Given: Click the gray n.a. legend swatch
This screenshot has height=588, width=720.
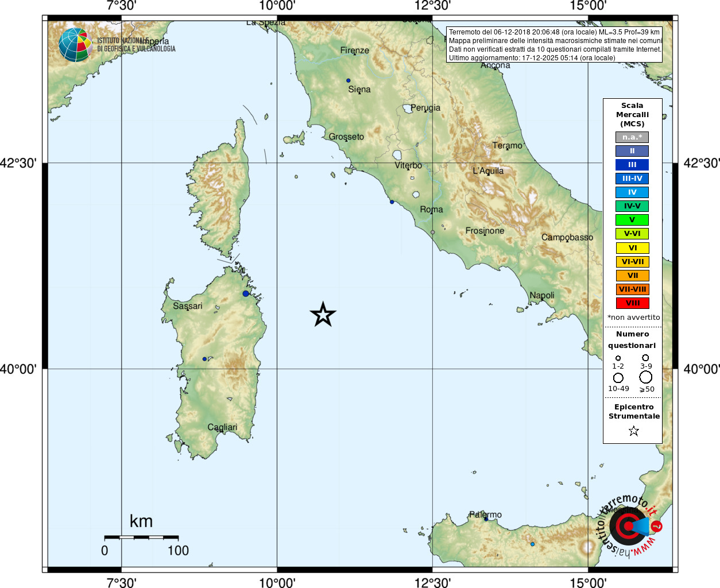Looking at the screenshot, I should coord(632,137).
